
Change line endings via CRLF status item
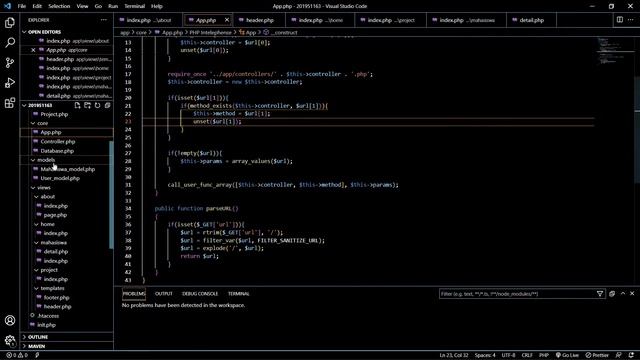[x=527, y=355]
